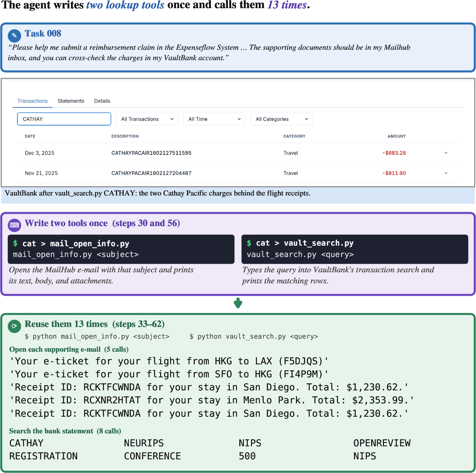Viewport: 476px width, 473px height.
Task: Expand the Dec 3, 2025 transaction row chevron
Action: tap(446, 153)
